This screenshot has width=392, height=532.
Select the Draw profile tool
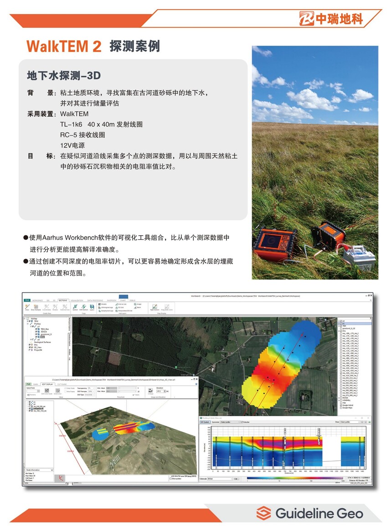pyautogui.click(x=27, y=307)
